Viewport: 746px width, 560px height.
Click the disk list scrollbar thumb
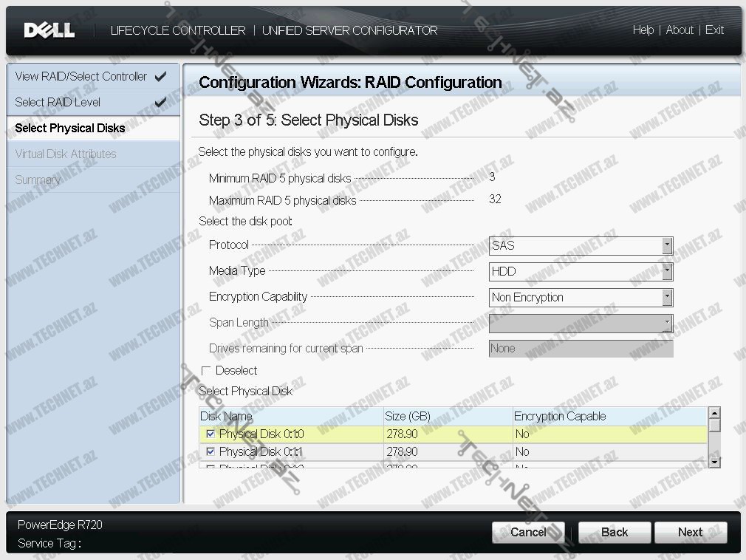(714, 426)
